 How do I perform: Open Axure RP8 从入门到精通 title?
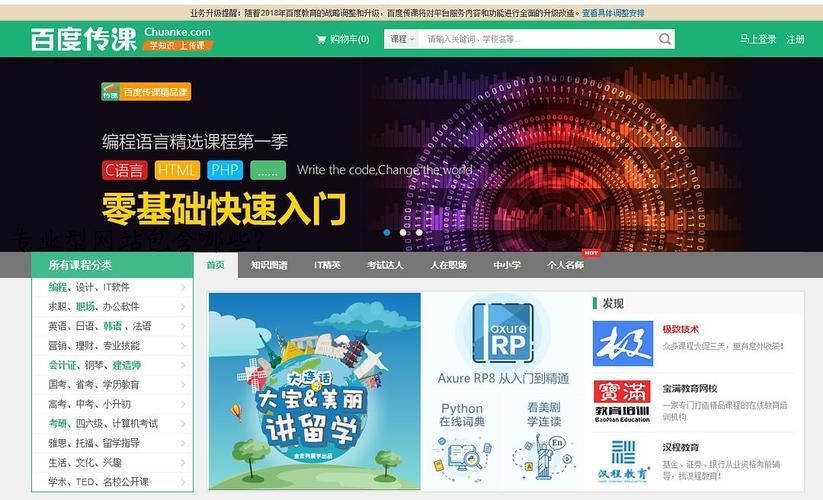503,378
